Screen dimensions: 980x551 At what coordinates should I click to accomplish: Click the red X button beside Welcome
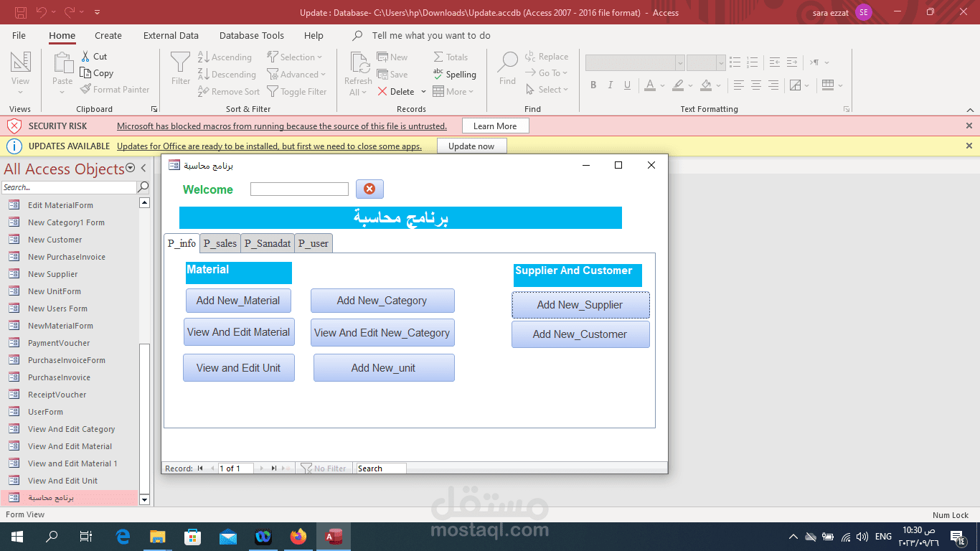click(x=369, y=189)
